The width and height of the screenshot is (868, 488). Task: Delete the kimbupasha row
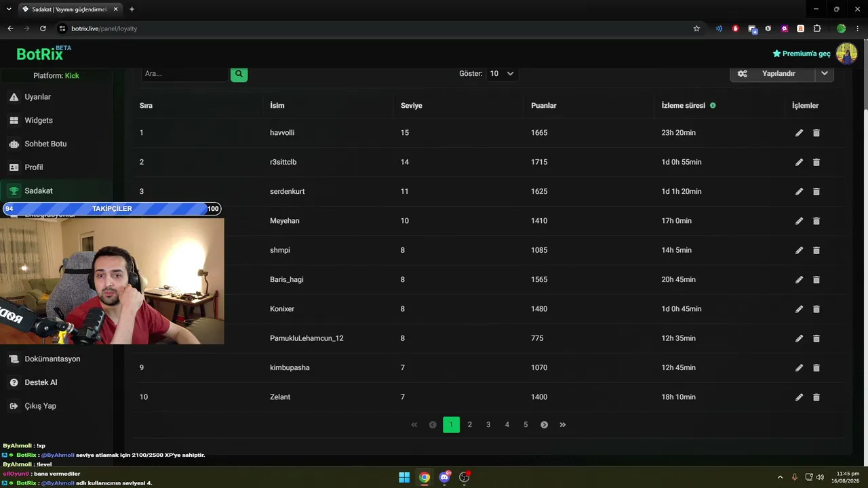point(816,367)
